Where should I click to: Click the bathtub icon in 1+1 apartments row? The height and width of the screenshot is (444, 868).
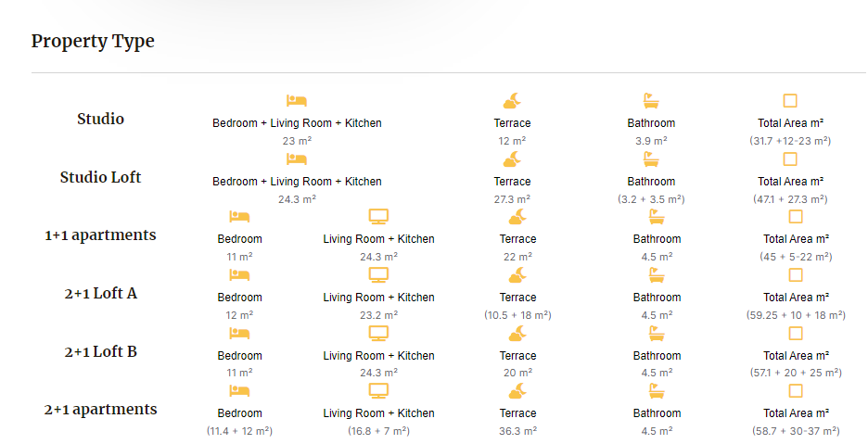pos(657,217)
